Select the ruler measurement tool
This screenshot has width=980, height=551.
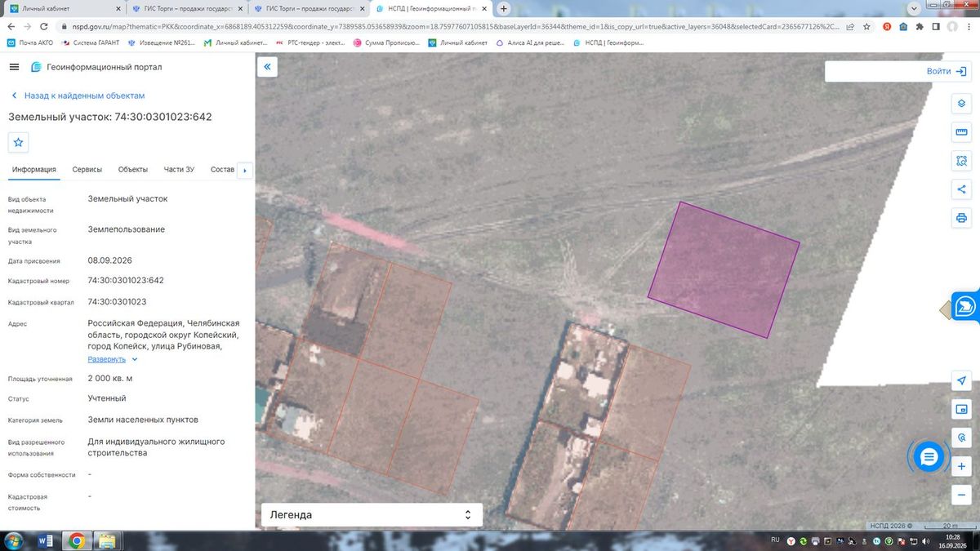click(961, 132)
